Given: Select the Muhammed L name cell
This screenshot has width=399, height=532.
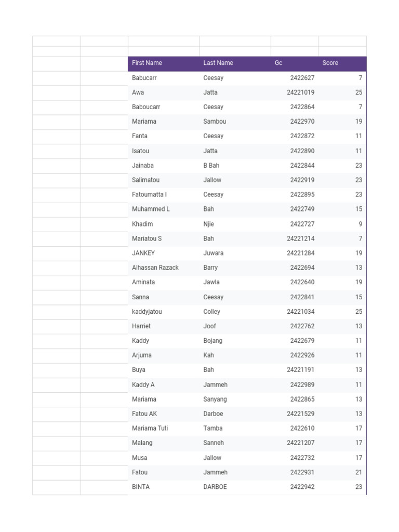Looking at the screenshot, I should click(x=164, y=209).
